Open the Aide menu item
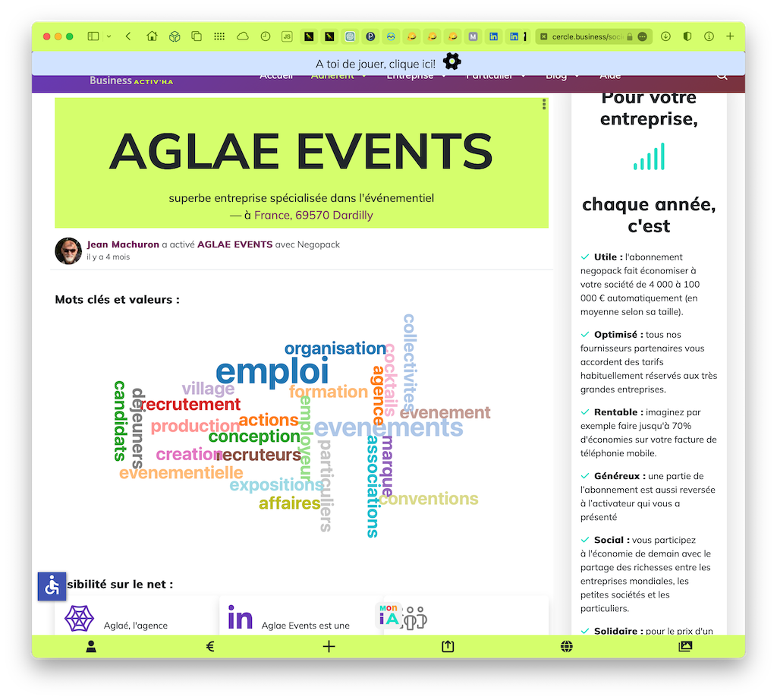 [610, 77]
